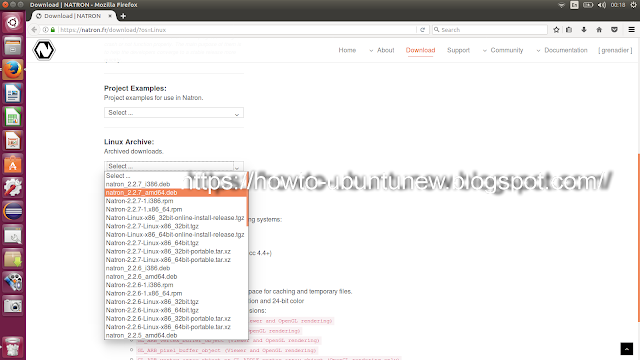Pick Natron-2.2.7-Linux-x86_64bit.tgz
640x360 pixels.
176,243
